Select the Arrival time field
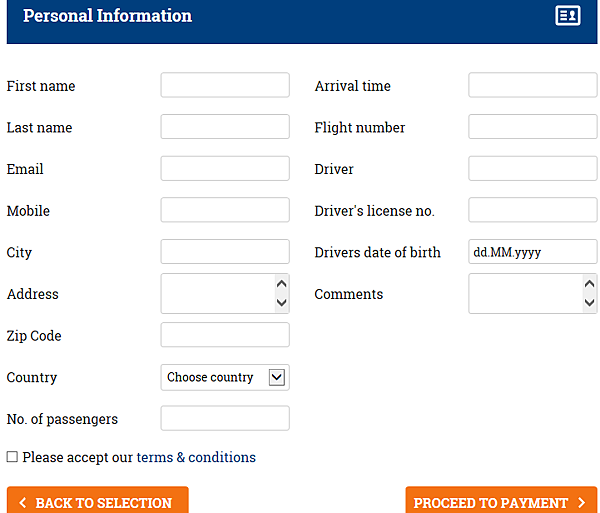 (x=533, y=85)
